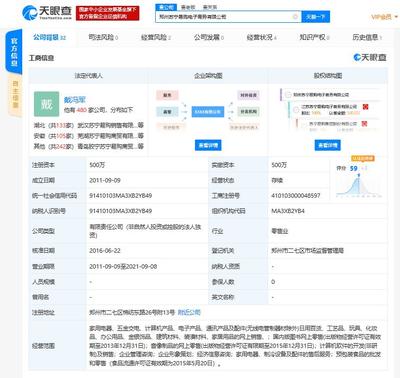This screenshot has width=400, height=378.
Task: Collapse the 江苏苏宁易购电子商务有限公司 equity node
Action: pyautogui.click(x=295, y=109)
